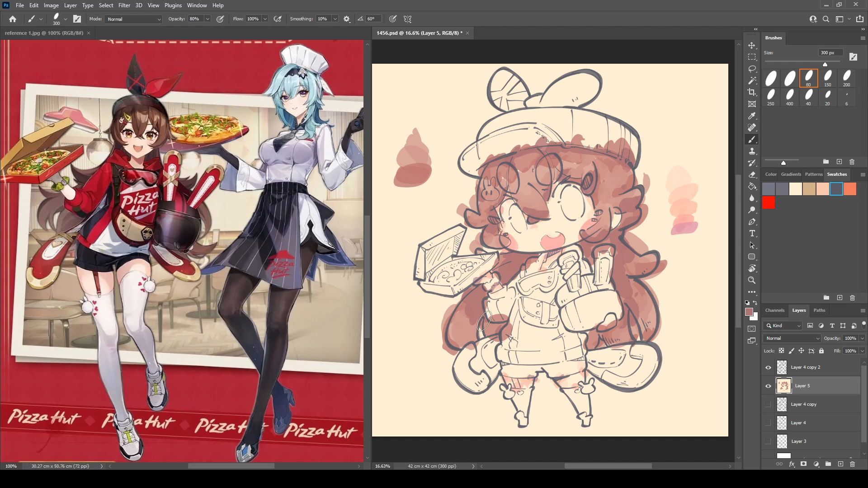Select the History Brush tool
The height and width of the screenshot is (488, 868).
[752, 163]
